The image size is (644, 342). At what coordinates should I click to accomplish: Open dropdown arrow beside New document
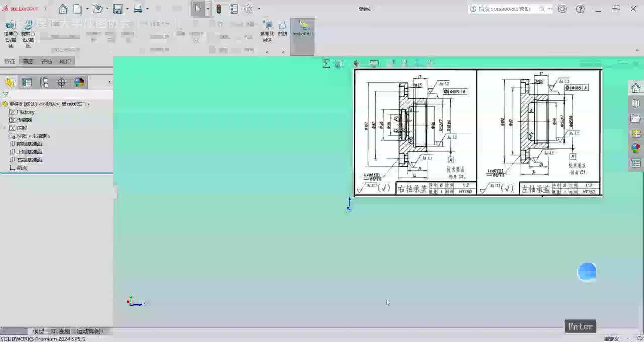pyautogui.click(x=87, y=9)
